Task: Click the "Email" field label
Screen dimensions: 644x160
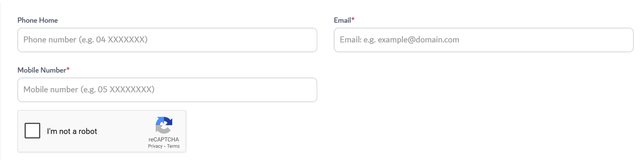Action: [342, 20]
